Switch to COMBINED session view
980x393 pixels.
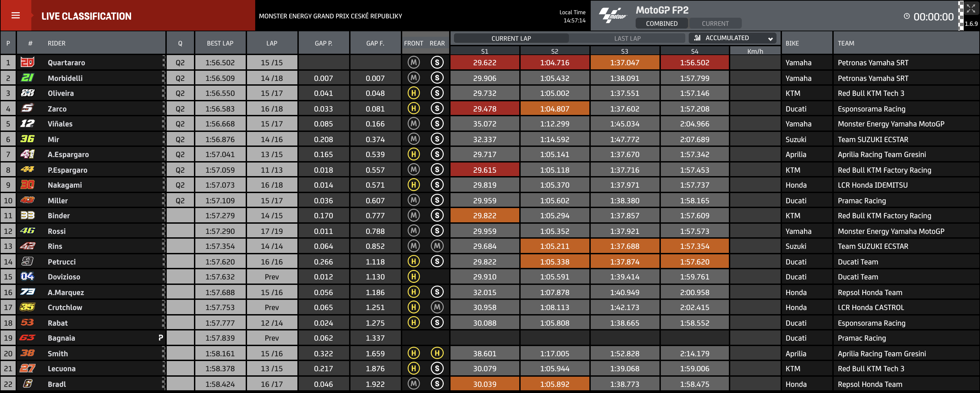[x=661, y=23]
